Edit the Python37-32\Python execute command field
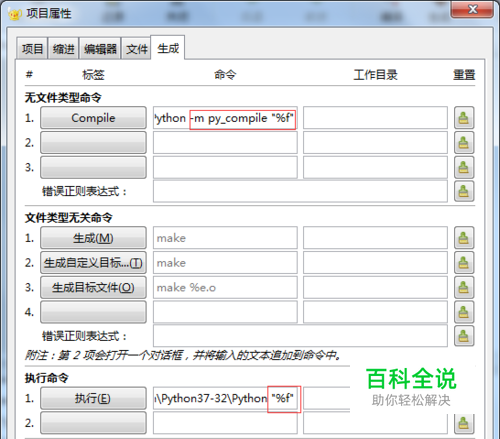500x439 pixels. pyautogui.click(x=225, y=398)
